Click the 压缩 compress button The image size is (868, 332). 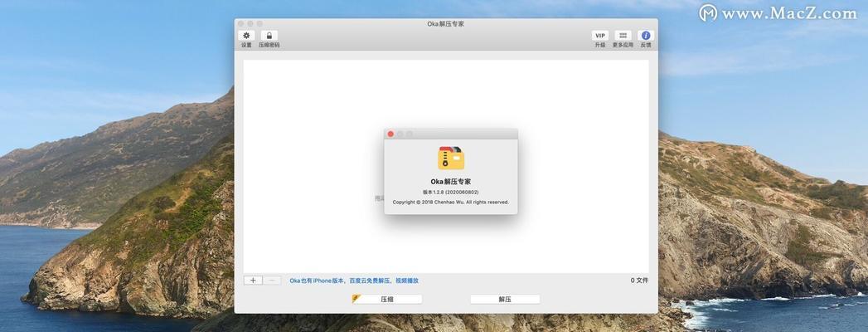tap(387, 299)
